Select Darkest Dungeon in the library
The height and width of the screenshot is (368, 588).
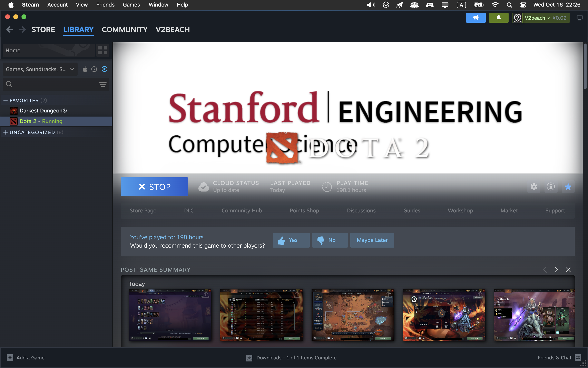pyautogui.click(x=56, y=111)
